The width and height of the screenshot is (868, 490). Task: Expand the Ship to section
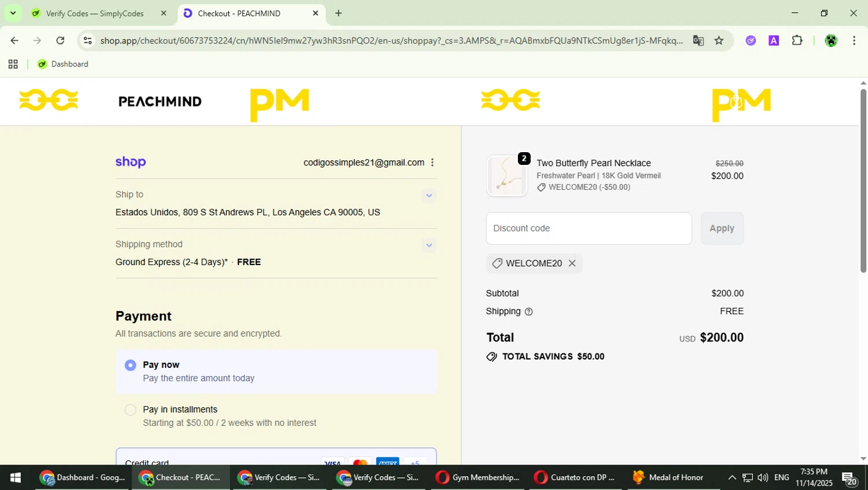(x=429, y=196)
